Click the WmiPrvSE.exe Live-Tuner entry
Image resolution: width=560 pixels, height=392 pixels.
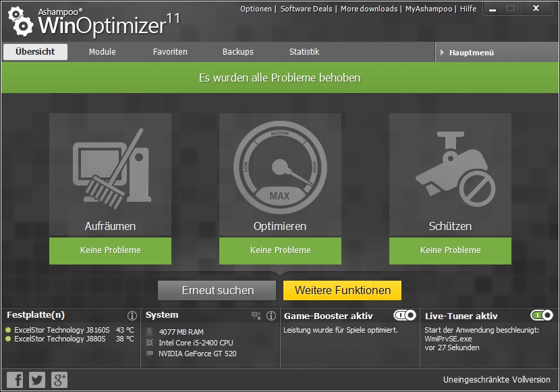pos(448,339)
